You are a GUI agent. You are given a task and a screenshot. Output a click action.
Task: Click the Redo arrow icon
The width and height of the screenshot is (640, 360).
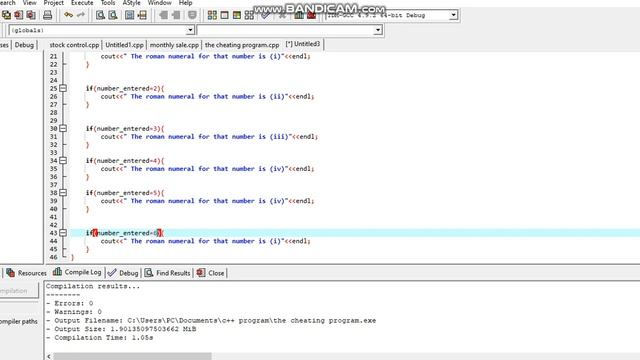(x=80, y=15)
